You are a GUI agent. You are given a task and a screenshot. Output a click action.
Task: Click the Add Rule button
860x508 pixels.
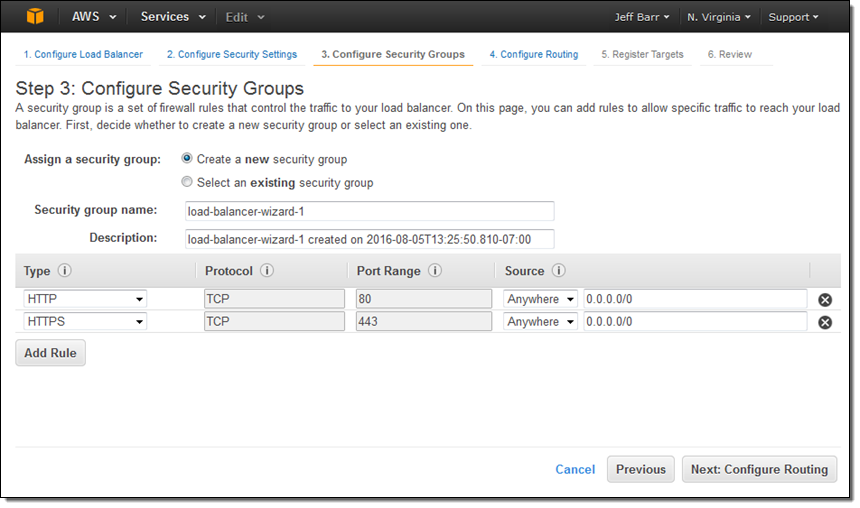[50, 353]
